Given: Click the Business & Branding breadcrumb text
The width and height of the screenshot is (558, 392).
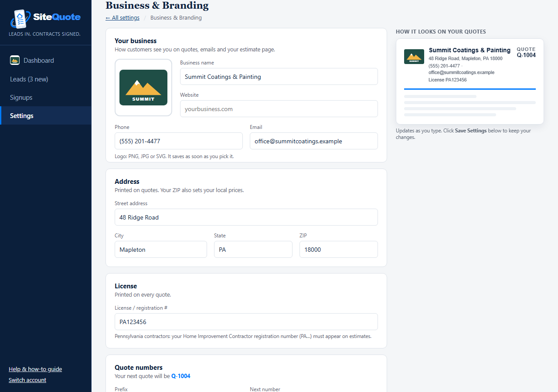Looking at the screenshot, I should 176,18.
